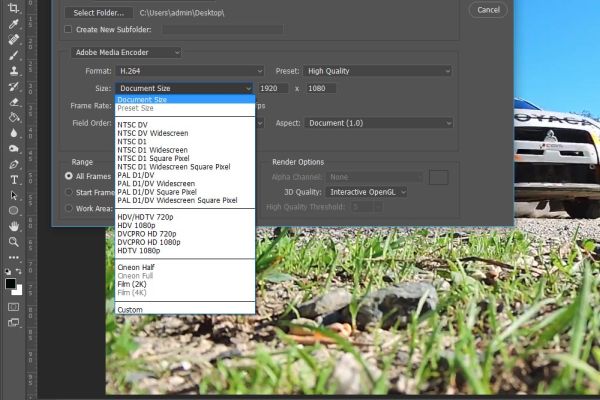Viewport: 600px width, 400px height.
Task: Select the Brush tool
Action: tap(13, 55)
